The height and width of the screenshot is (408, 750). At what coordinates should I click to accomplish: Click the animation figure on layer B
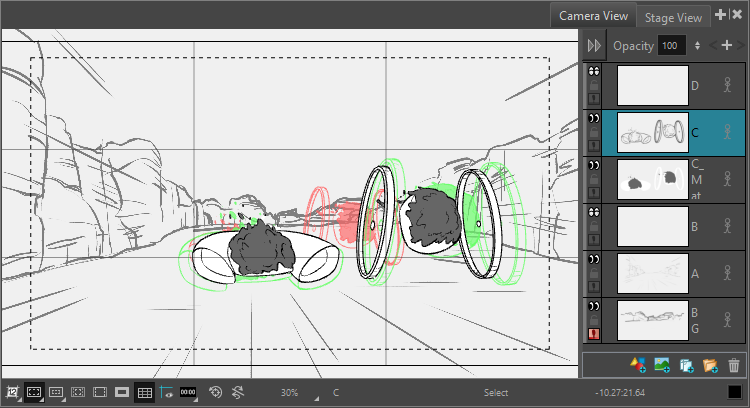click(x=729, y=225)
